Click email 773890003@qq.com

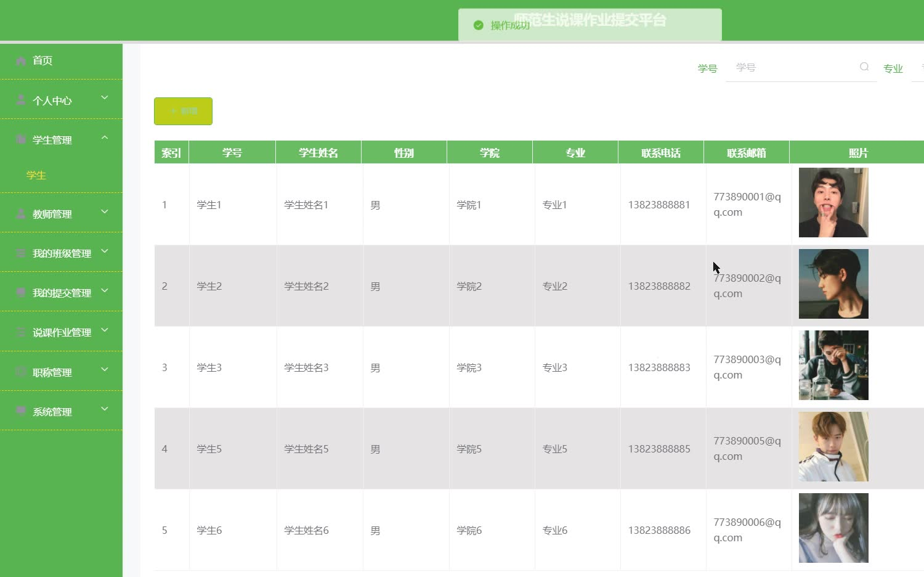(x=747, y=367)
